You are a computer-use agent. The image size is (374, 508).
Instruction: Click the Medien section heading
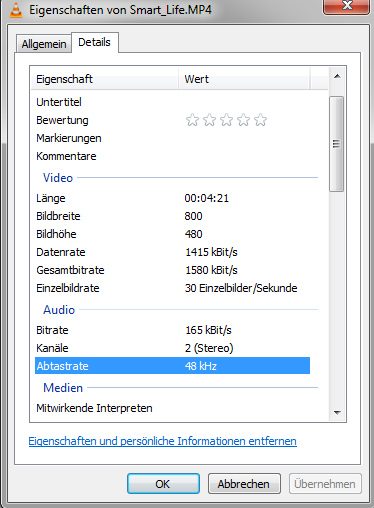click(x=63, y=388)
